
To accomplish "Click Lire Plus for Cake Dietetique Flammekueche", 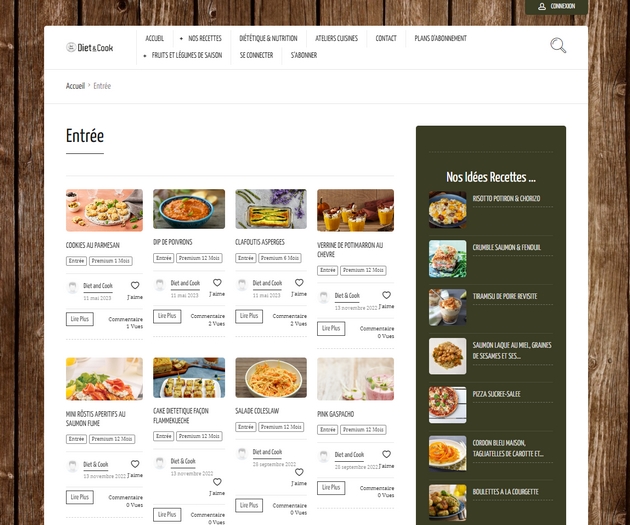I will (x=167, y=515).
